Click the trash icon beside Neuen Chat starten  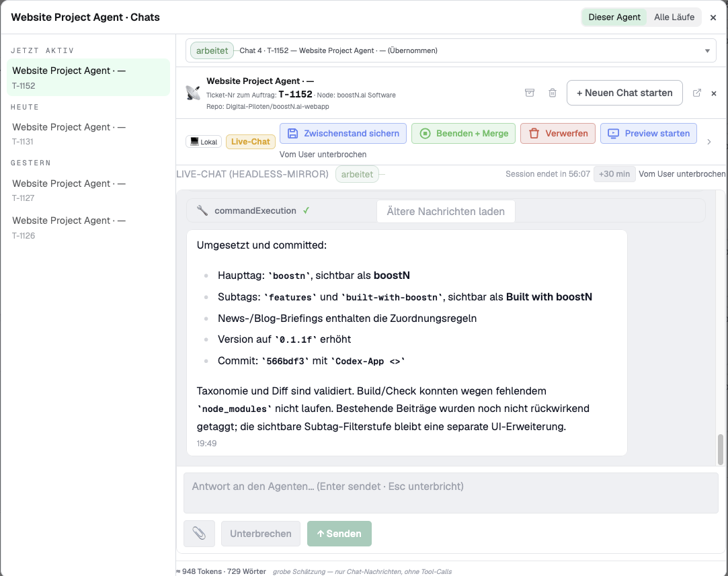click(x=553, y=93)
